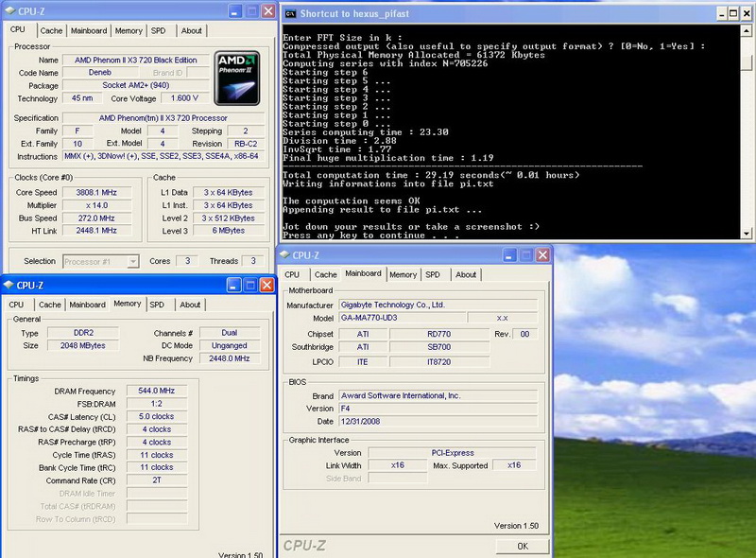Viewport: 756px width, 558px height.
Task: Close the CPU-Z Memory window
Action: 266,286
